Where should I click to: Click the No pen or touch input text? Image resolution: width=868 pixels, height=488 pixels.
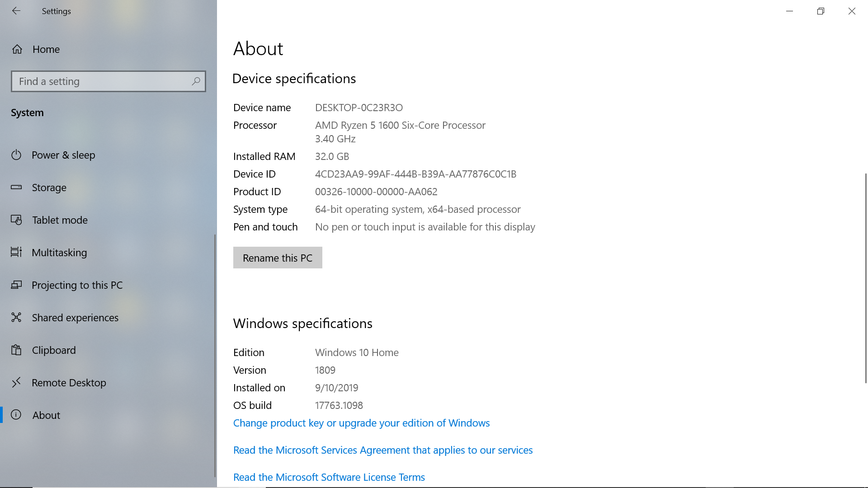pos(425,227)
